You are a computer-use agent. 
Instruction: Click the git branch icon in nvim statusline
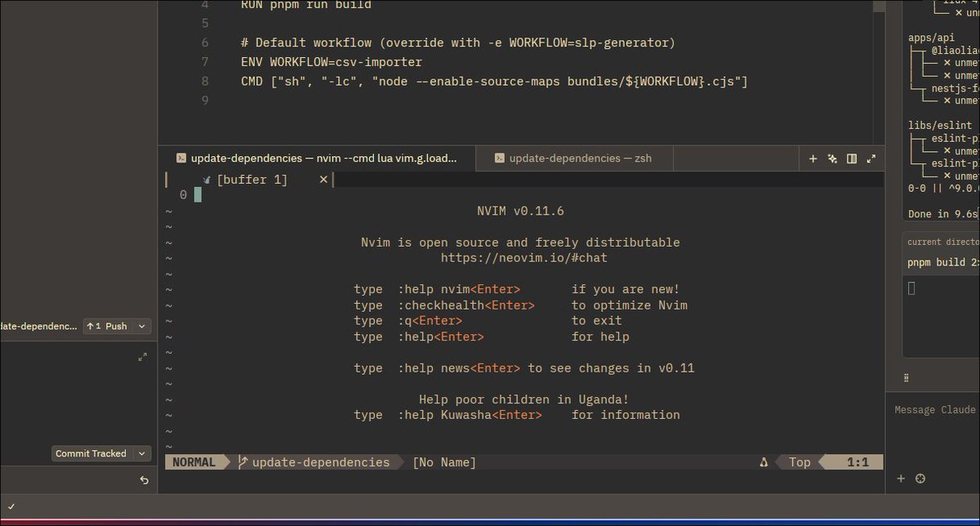coord(243,462)
